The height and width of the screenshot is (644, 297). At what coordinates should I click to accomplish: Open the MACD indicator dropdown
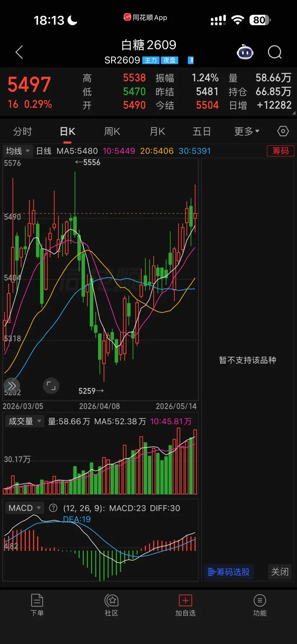tap(25, 508)
